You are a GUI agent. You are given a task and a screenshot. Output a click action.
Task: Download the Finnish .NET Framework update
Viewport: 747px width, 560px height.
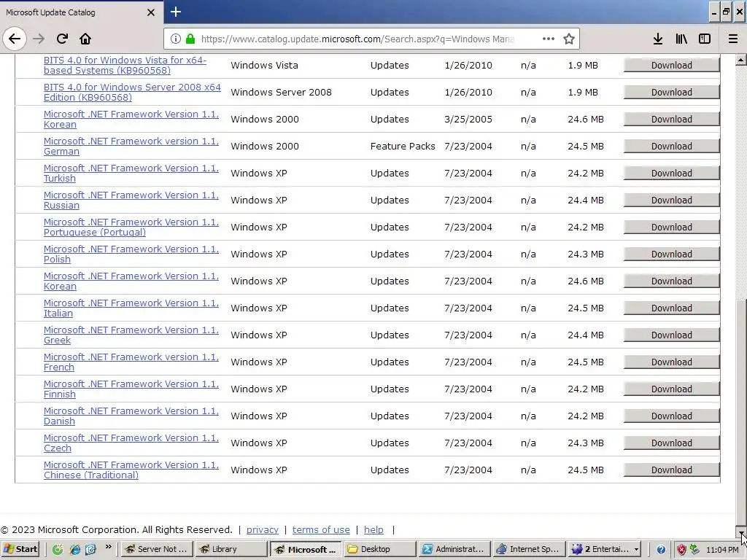tap(671, 389)
